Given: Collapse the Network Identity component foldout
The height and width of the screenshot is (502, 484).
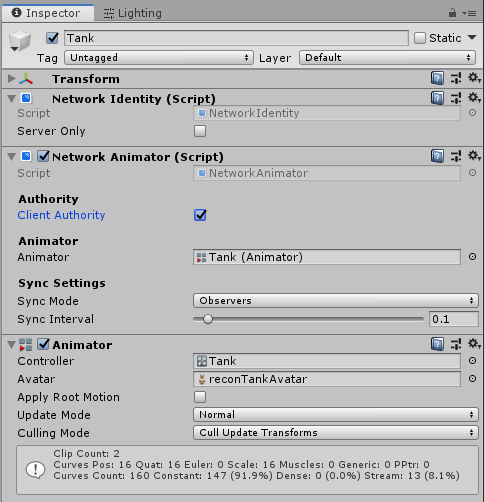Looking at the screenshot, I should coord(12,99).
